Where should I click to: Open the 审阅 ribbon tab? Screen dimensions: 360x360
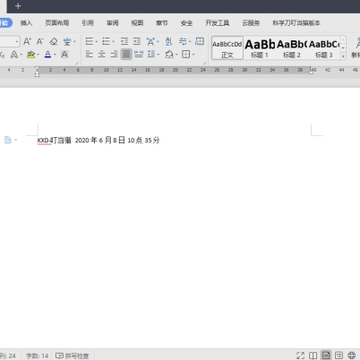coord(112,23)
